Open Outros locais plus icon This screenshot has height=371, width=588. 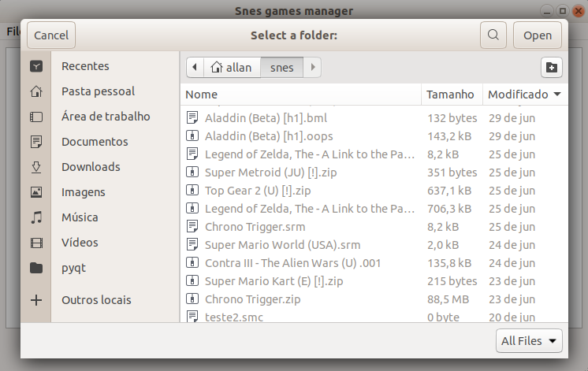36,300
